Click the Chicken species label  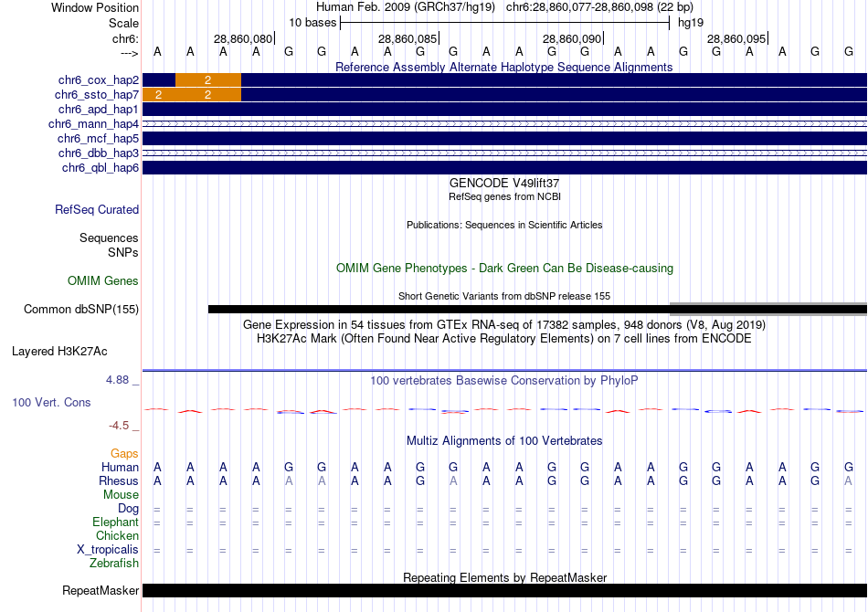117,536
